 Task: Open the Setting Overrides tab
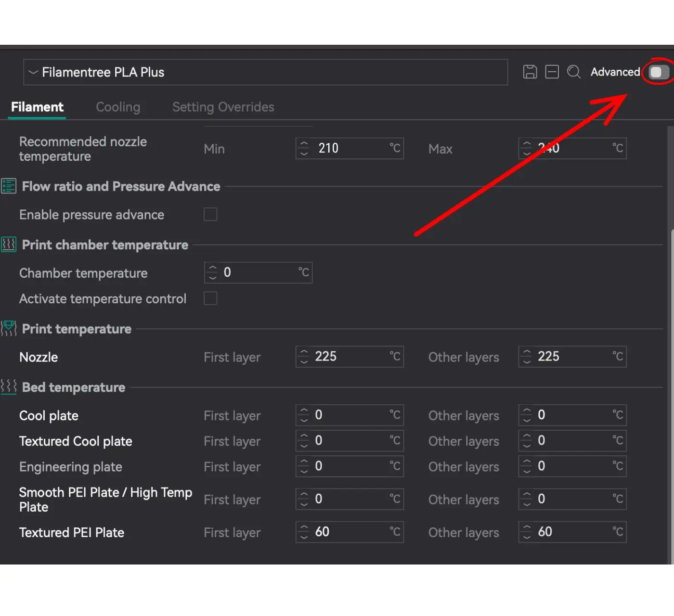coord(223,107)
